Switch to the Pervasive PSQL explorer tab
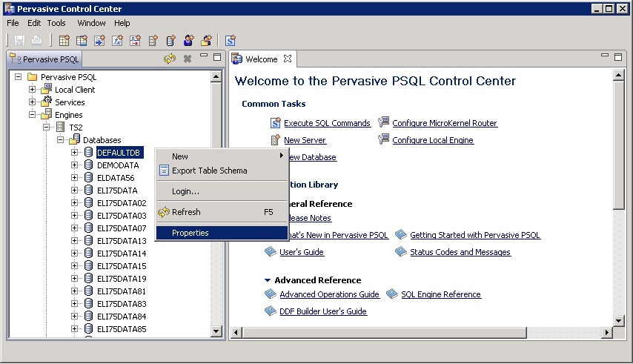The image size is (633, 364). click(44, 59)
